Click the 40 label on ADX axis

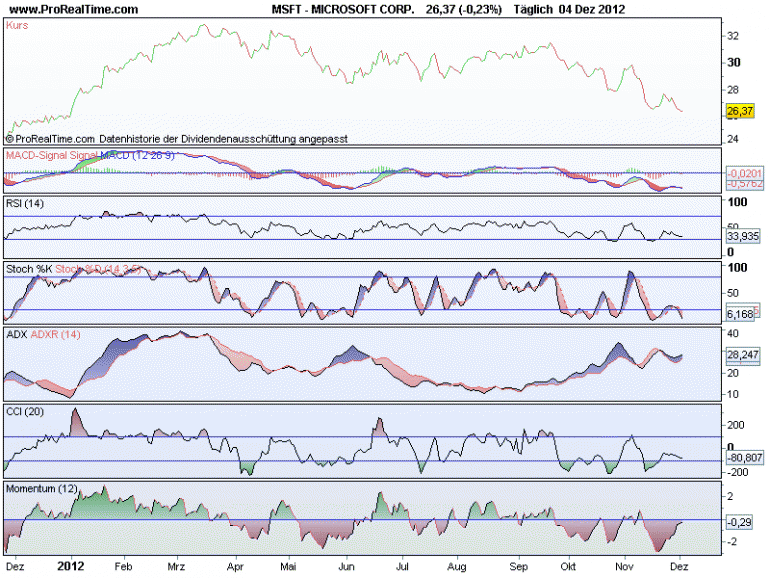[733, 333]
